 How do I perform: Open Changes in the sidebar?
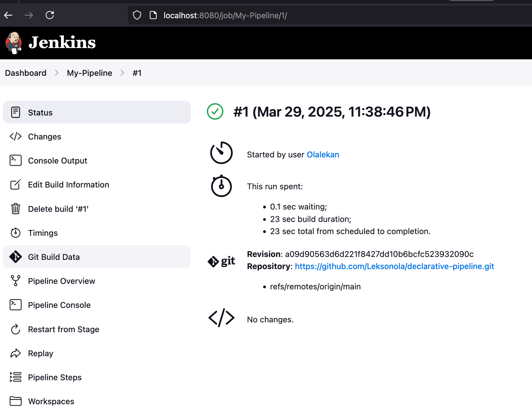[x=97, y=136]
